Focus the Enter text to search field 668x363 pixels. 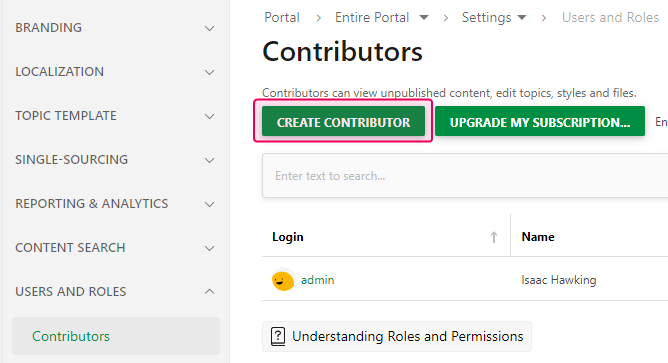point(465,176)
